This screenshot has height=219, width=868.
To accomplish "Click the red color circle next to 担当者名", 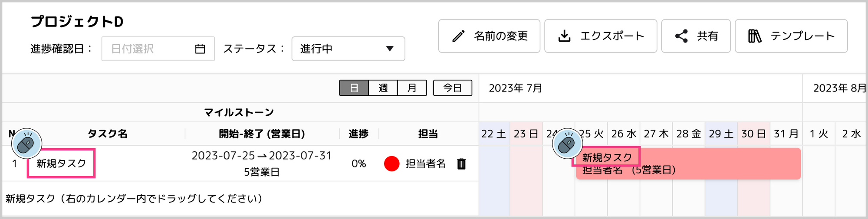I will tap(391, 163).
